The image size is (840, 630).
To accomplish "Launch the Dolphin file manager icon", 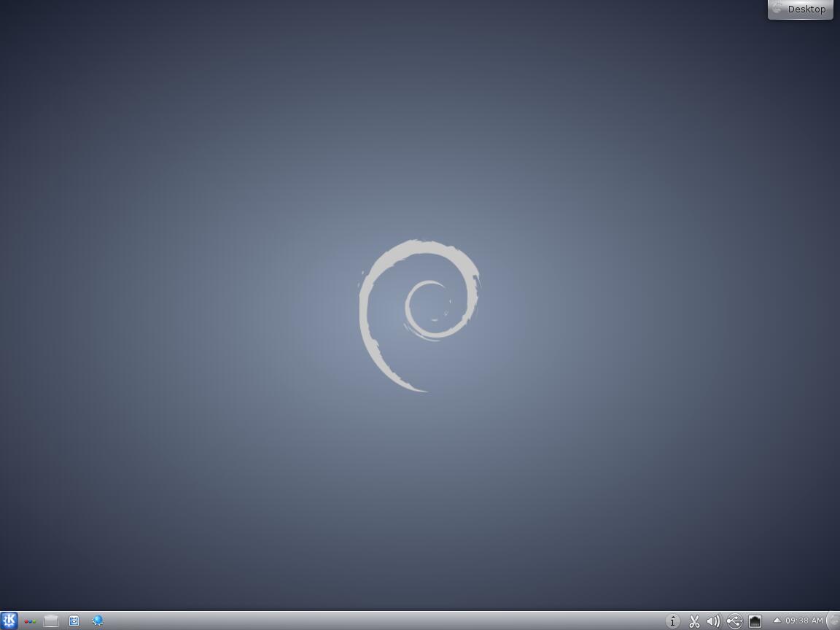I will tap(74, 621).
